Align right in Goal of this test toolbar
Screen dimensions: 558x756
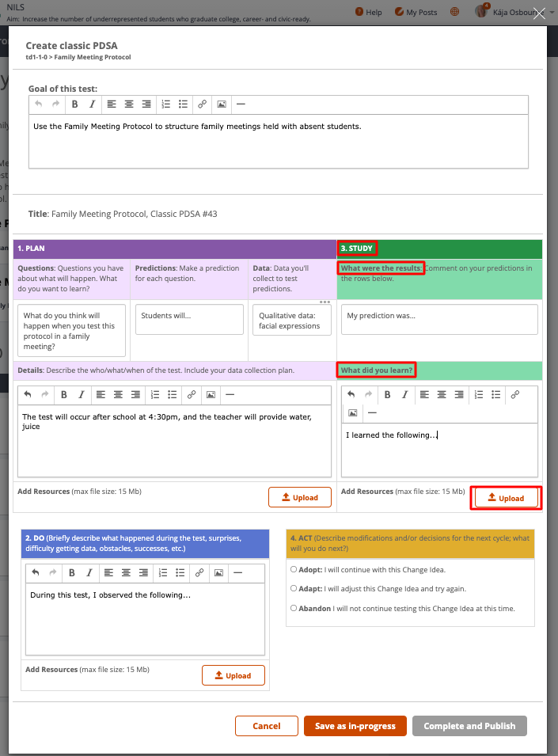pyautogui.click(x=146, y=104)
